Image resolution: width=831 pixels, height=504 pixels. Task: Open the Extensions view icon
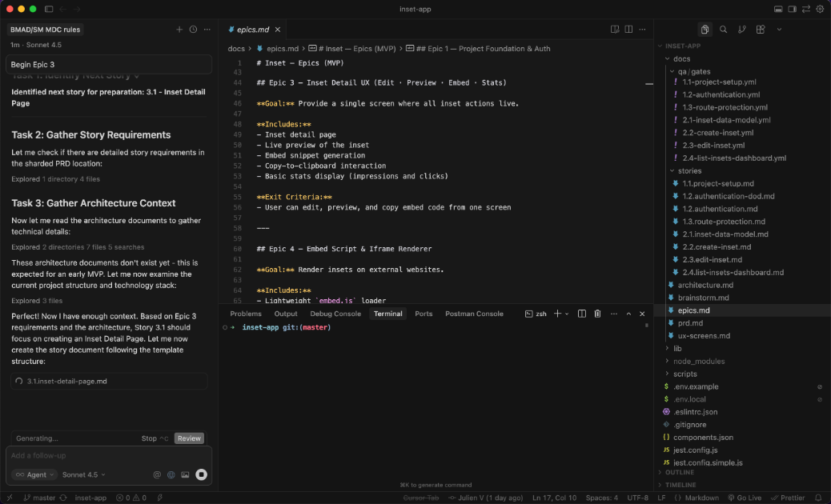[761, 30]
